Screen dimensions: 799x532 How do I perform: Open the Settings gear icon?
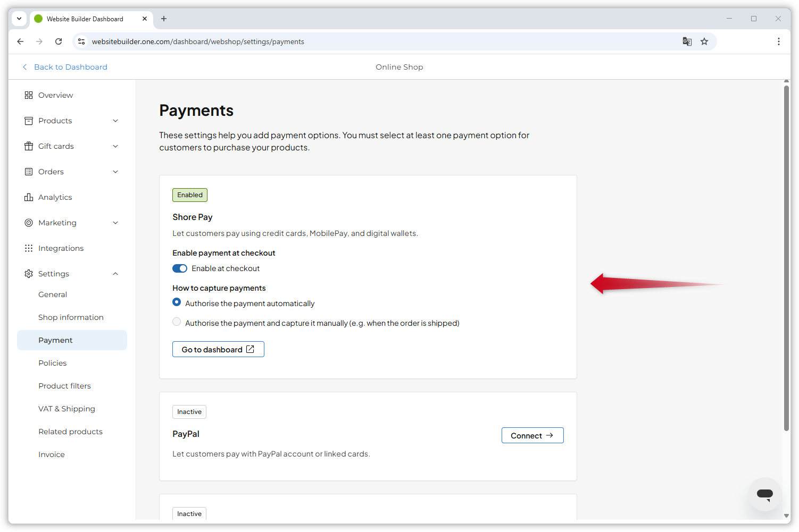point(29,273)
